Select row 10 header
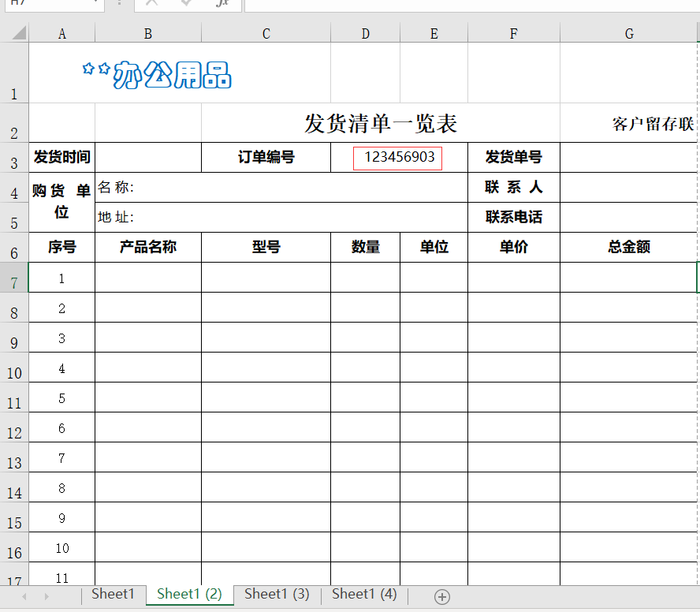 click(14, 368)
